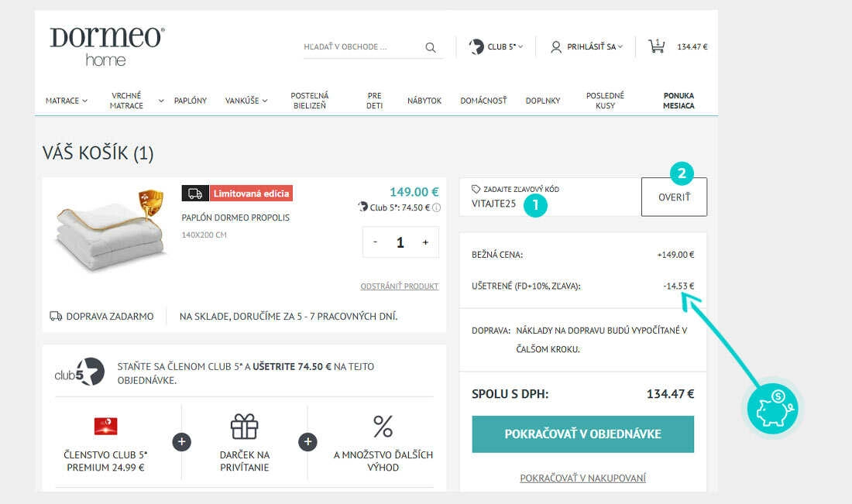The width and height of the screenshot is (852, 504).
Task: Click the Club 5* star icon in header
Action: (476, 46)
